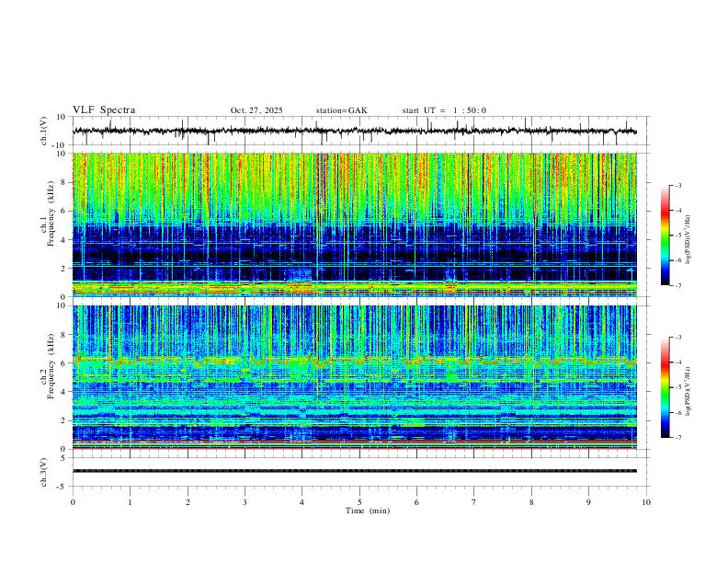This screenshot has width=728, height=563.
Task: Click the ch.2 spectrogram color scale bar
Action: coord(665,387)
